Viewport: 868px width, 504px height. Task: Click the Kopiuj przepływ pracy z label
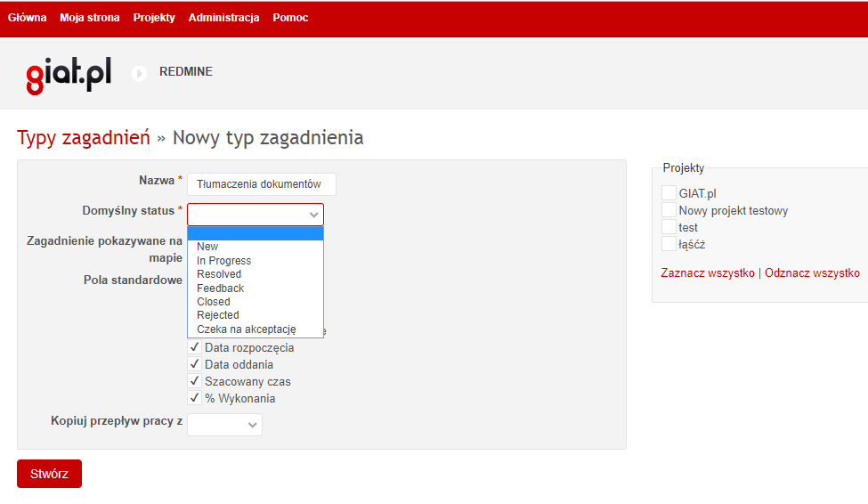click(117, 421)
